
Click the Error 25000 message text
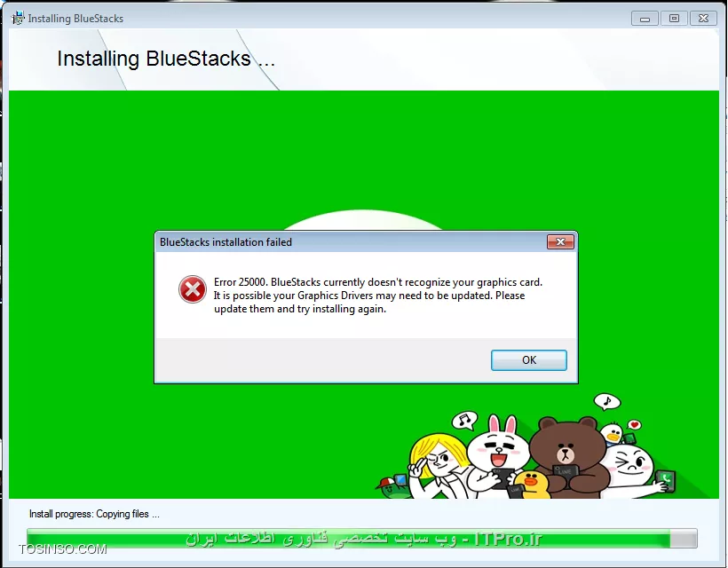click(378, 296)
